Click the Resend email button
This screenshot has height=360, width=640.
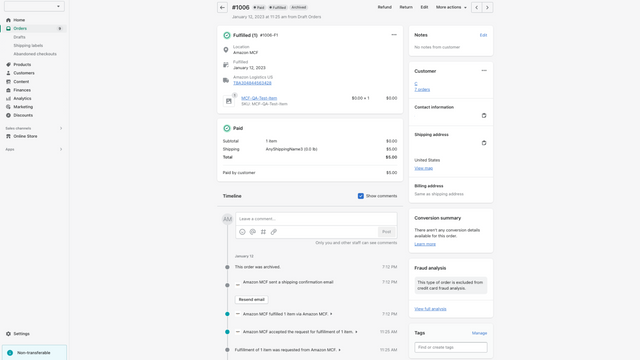coord(251,300)
